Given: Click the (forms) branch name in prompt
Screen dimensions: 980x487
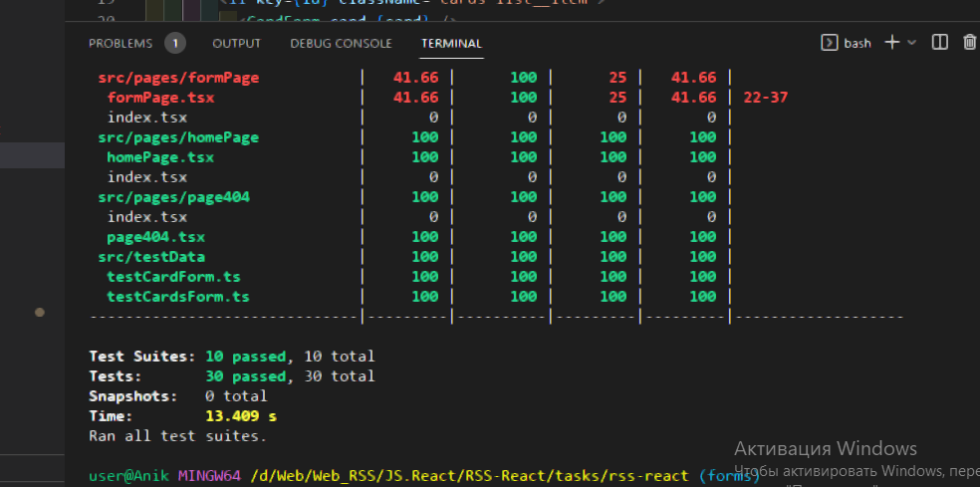Looking at the screenshot, I should click(x=729, y=476).
